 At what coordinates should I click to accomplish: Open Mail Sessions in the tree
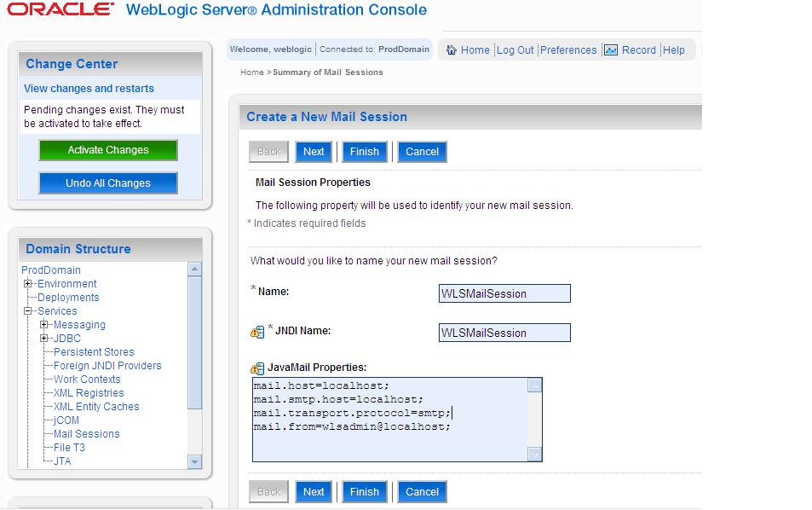point(86,434)
